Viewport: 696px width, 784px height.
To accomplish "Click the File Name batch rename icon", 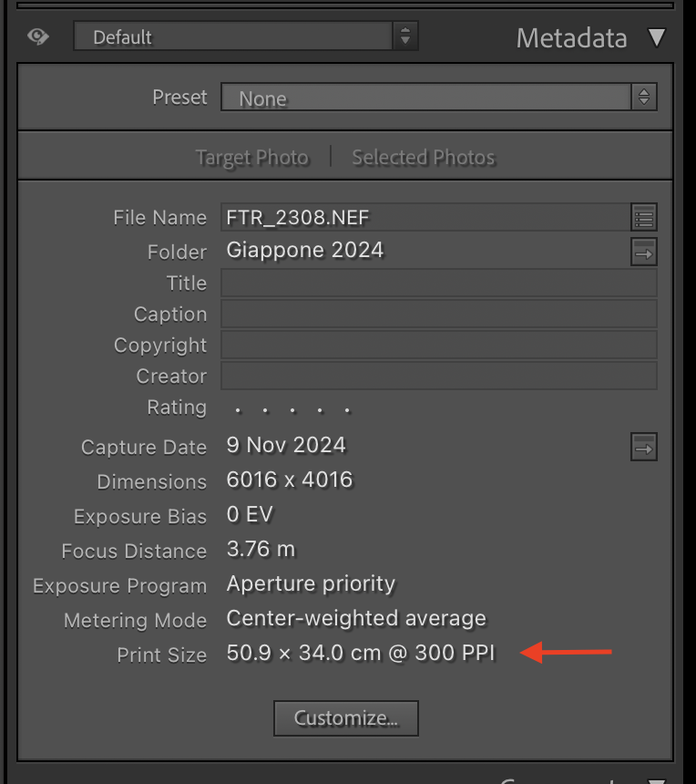I will pyautogui.click(x=643, y=218).
